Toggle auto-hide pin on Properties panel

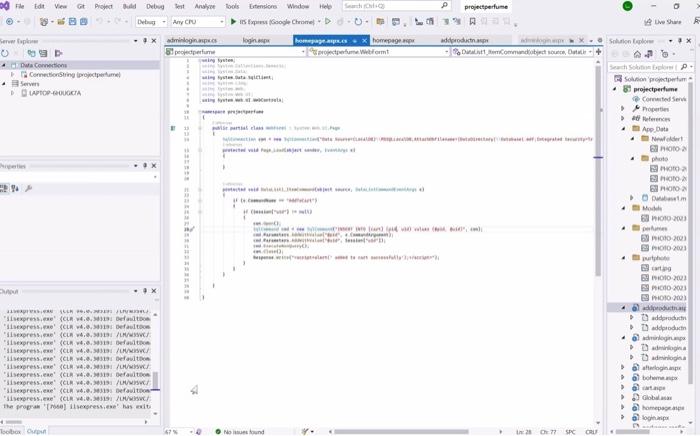(145, 166)
